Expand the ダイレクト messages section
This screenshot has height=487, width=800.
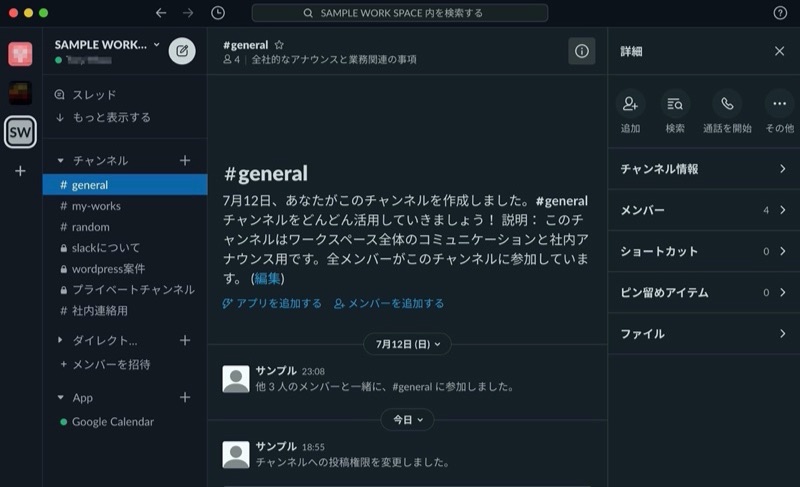(x=60, y=340)
